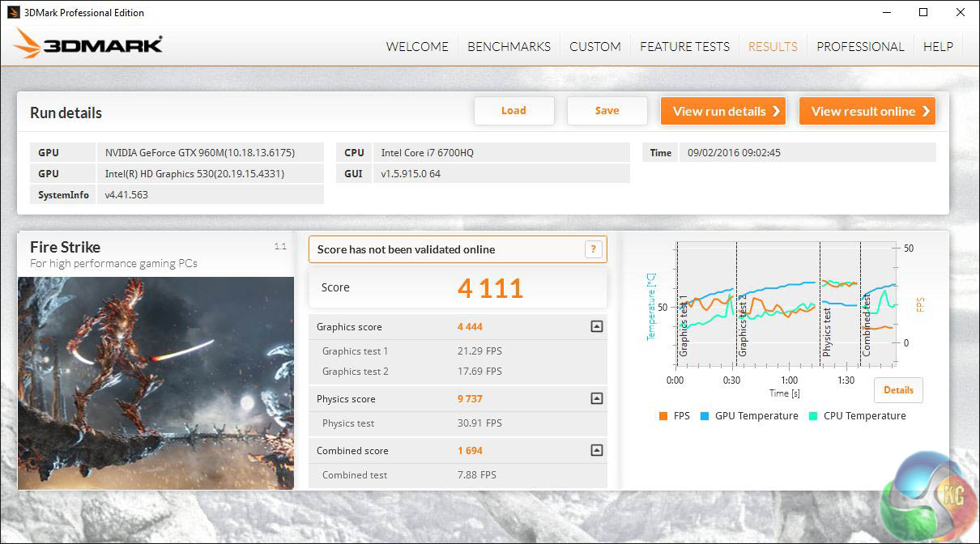The width and height of the screenshot is (980, 544).
Task: Click View result online button
Action: 867,112
